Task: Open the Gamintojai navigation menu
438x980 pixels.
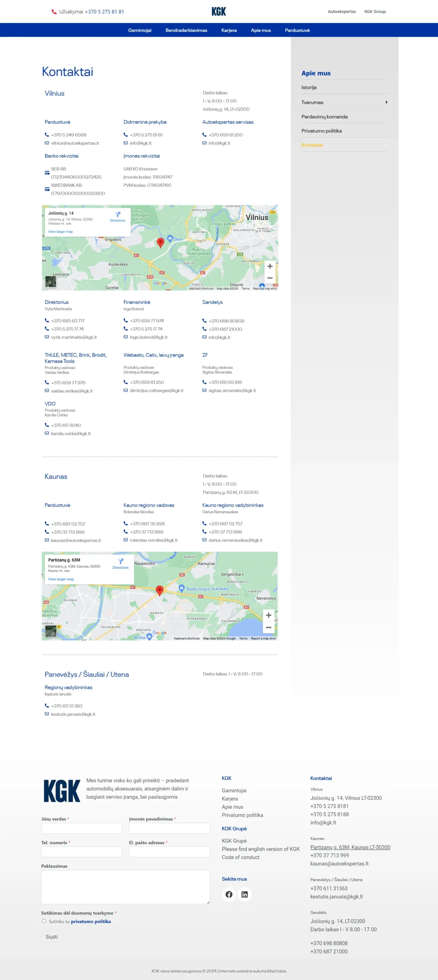Action: point(139,30)
